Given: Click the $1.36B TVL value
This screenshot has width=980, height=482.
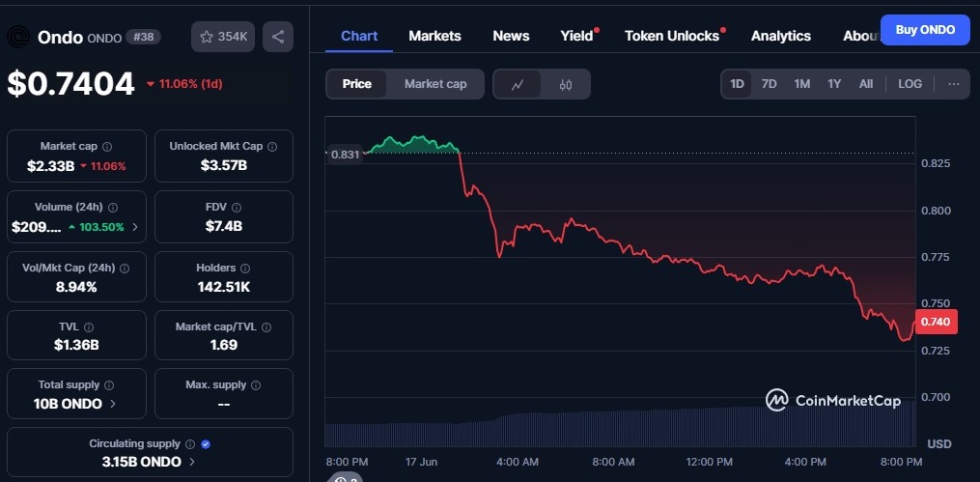Looking at the screenshot, I should point(76,345).
